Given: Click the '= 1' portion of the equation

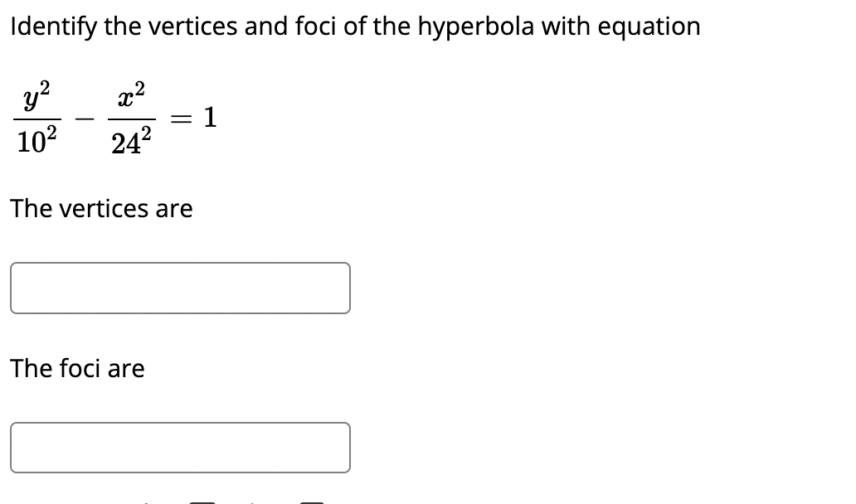Looking at the screenshot, I should coord(194,119).
